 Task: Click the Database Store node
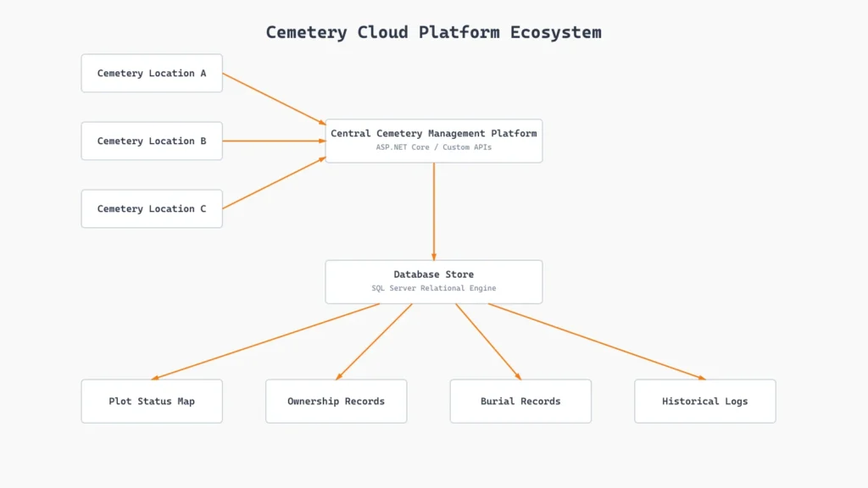(x=434, y=281)
